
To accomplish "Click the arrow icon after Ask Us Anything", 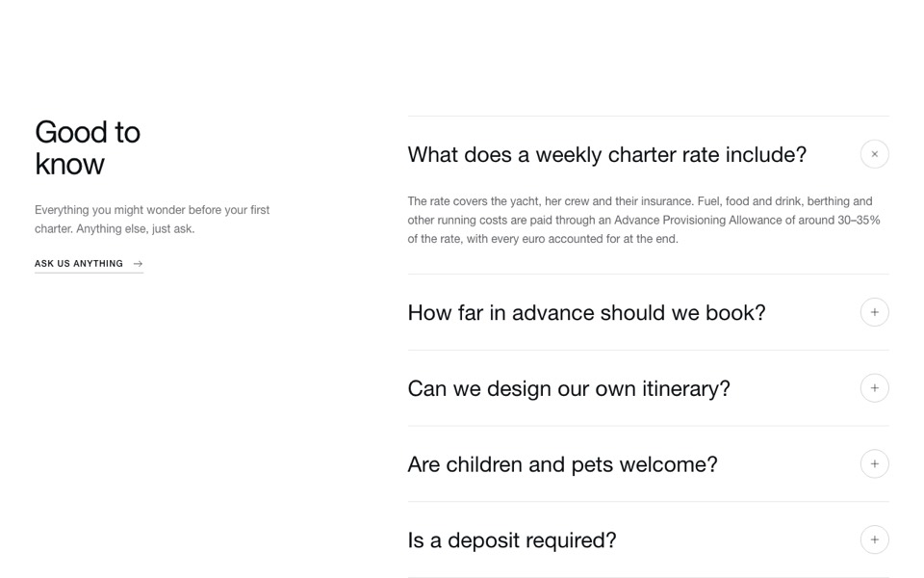I will (x=138, y=264).
